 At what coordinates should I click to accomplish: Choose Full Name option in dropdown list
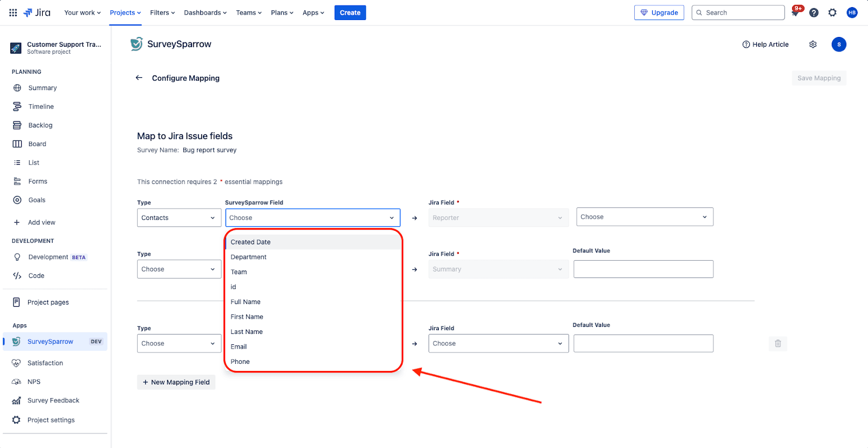[245, 302]
